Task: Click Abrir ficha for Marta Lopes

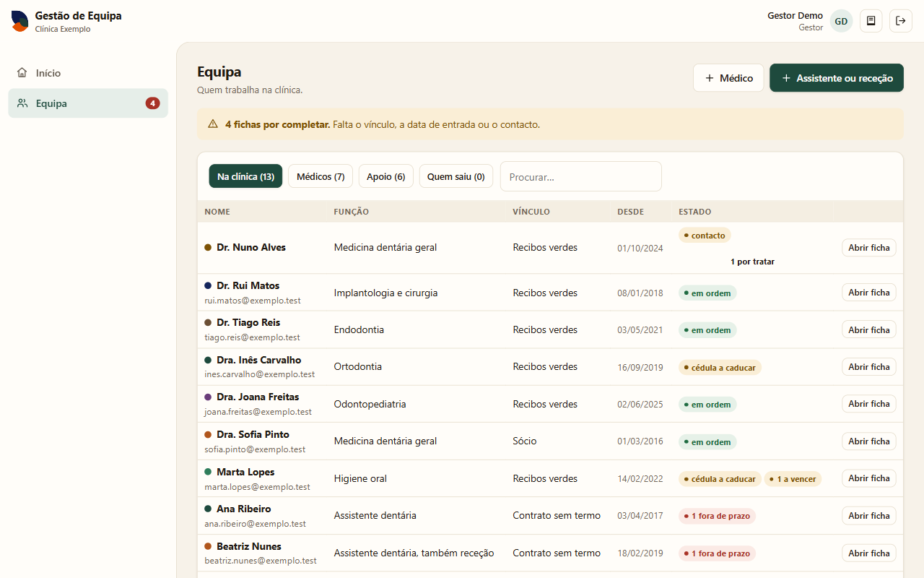Action: [869, 478]
